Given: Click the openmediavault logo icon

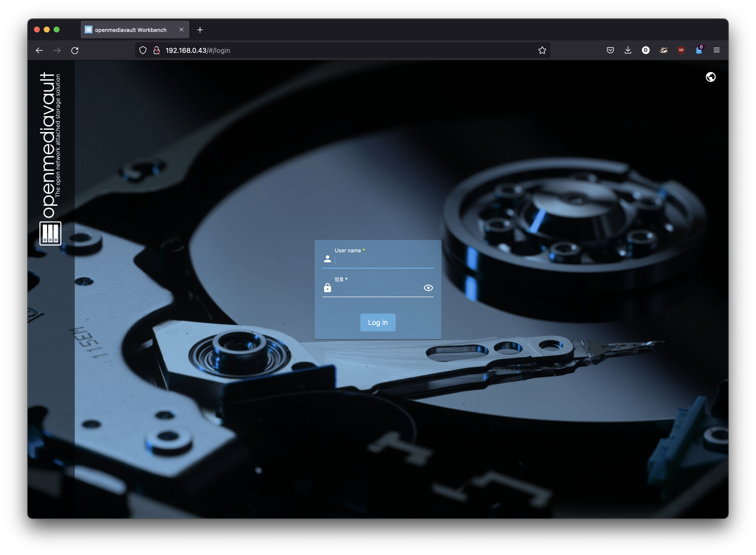Looking at the screenshot, I should click(x=50, y=233).
